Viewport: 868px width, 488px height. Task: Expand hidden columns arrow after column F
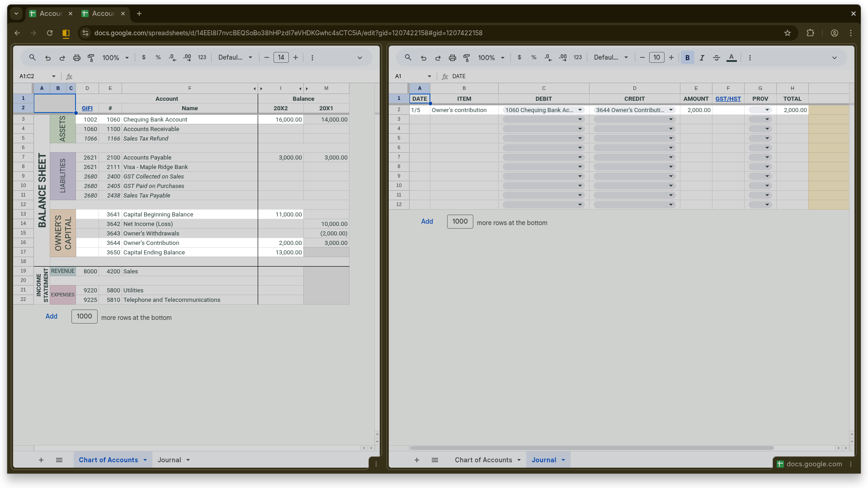point(255,89)
